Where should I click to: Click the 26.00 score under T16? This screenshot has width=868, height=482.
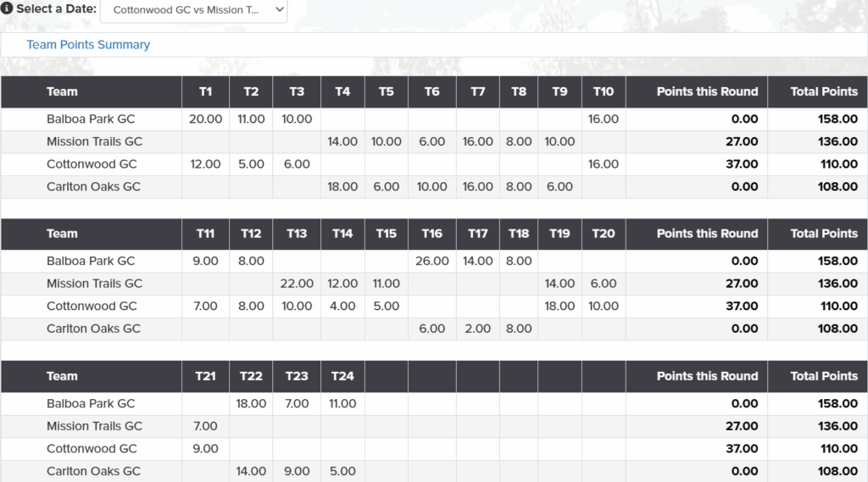click(x=431, y=262)
